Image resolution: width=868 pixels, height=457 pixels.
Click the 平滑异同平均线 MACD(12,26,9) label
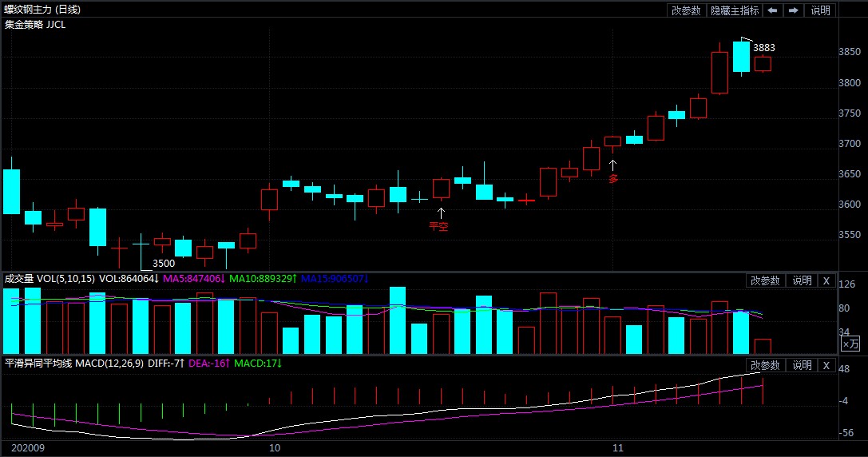[73, 364]
